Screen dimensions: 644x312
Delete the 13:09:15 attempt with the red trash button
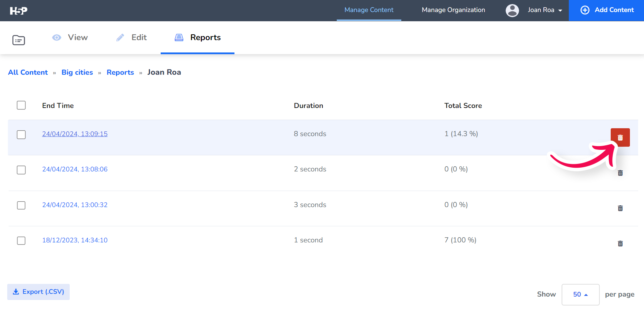click(620, 137)
